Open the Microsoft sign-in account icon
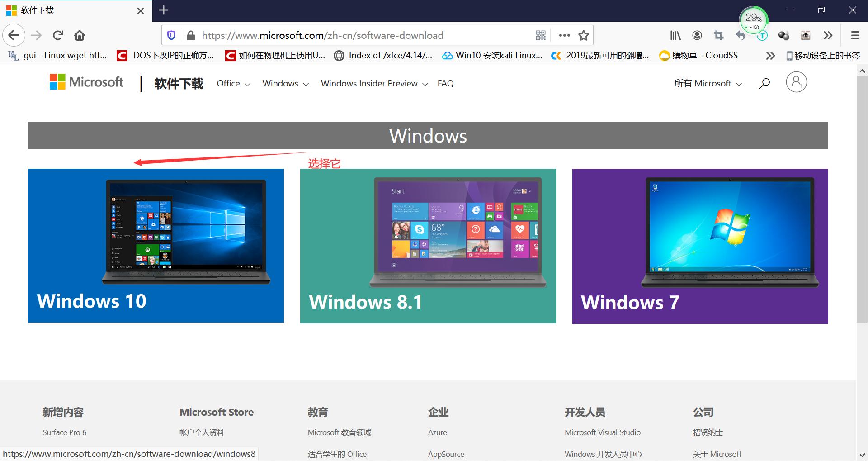This screenshot has height=461, width=868. click(796, 82)
